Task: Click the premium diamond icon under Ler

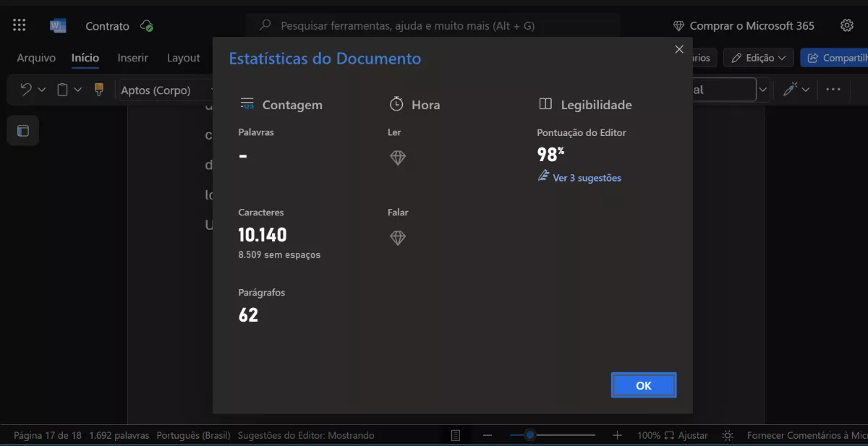Action: (397, 157)
